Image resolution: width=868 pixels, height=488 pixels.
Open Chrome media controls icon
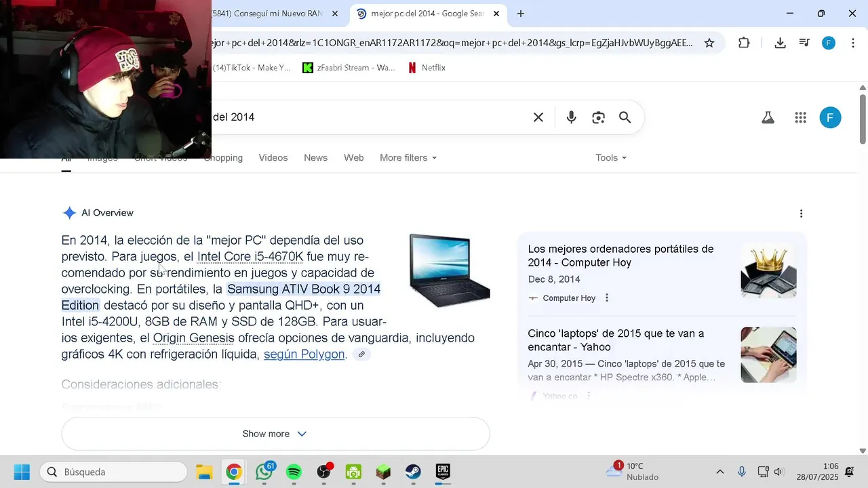tap(804, 43)
